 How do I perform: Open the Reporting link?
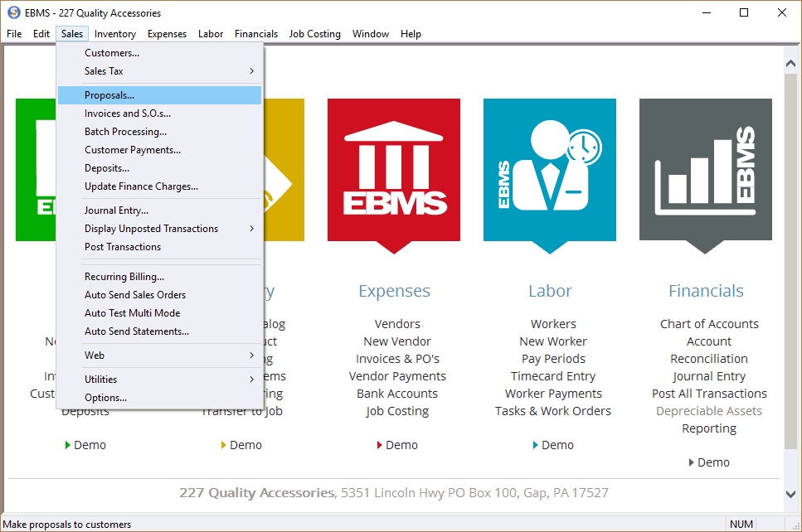[x=709, y=428]
